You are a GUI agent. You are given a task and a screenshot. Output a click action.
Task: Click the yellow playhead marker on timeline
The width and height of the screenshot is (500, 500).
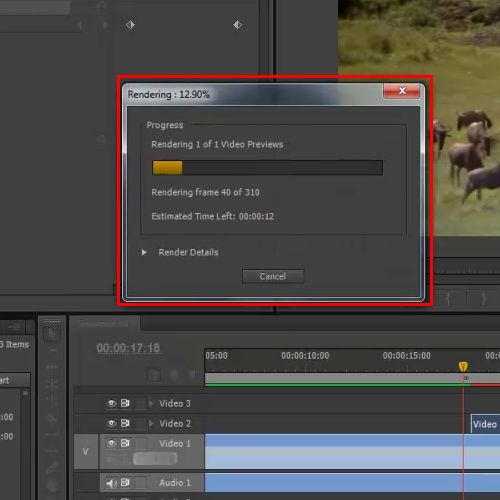coord(463,366)
